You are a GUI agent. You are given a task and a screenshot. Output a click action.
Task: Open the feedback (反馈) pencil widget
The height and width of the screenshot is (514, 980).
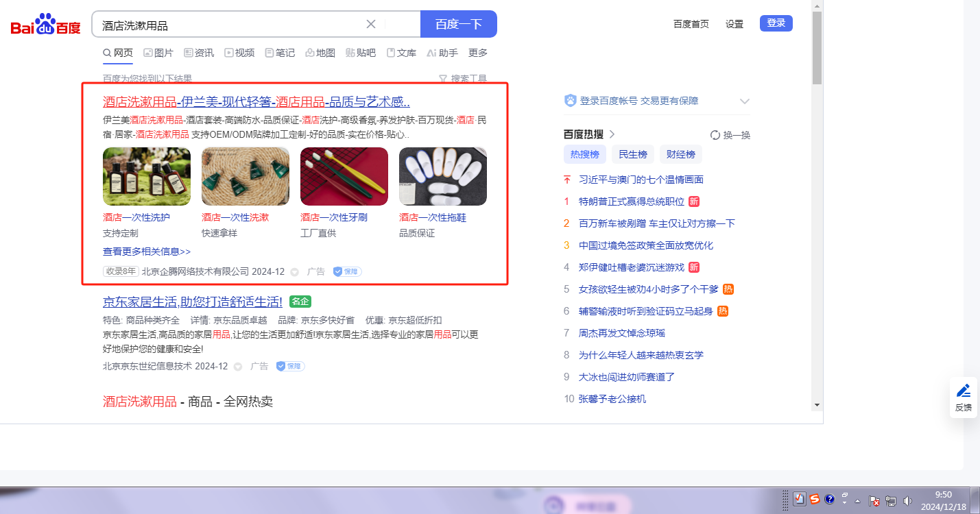pyautogui.click(x=963, y=397)
